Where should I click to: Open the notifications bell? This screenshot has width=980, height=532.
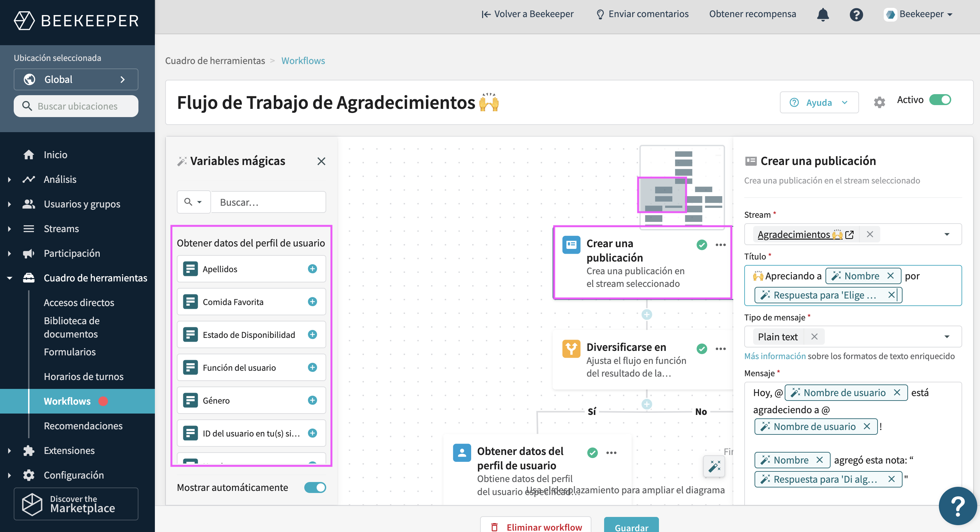point(822,14)
